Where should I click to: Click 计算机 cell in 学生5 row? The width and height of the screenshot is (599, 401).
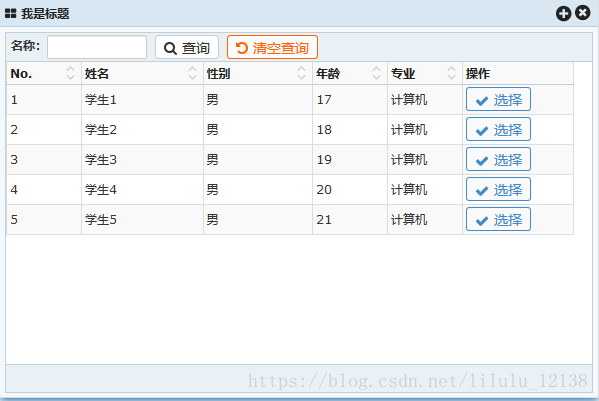[x=425, y=220]
